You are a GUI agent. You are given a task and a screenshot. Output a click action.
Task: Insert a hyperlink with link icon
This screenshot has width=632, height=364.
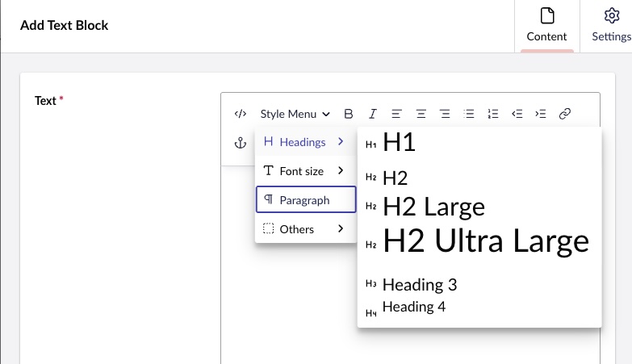pos(565,114)
